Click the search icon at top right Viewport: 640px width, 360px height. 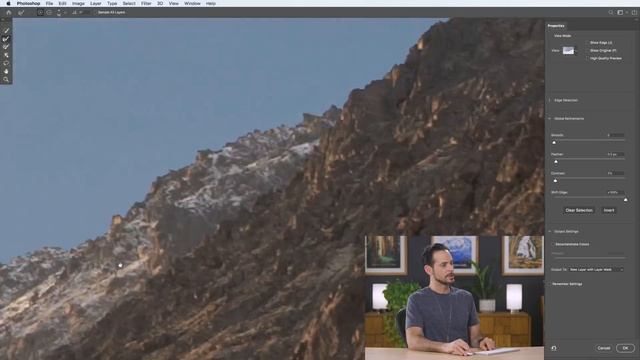(611, 13)
